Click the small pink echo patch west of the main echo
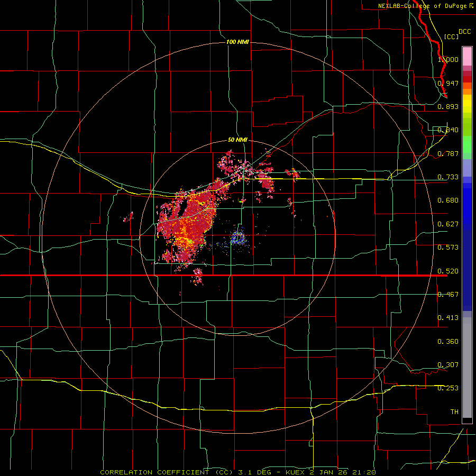This screenshot has width=476, height=476. (x=129, y=217)
